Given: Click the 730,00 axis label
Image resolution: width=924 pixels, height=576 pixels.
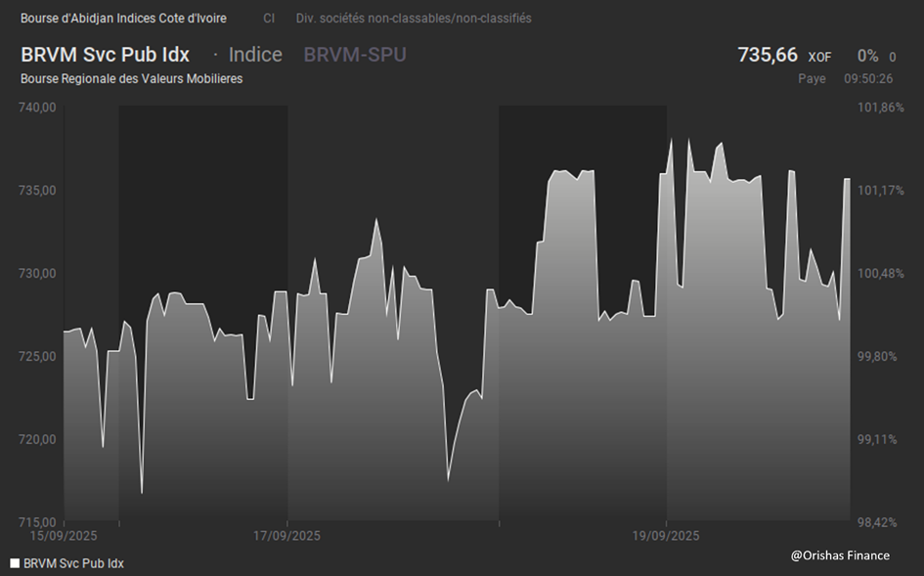Looking at the screenshot, I should tap(37, 274).
